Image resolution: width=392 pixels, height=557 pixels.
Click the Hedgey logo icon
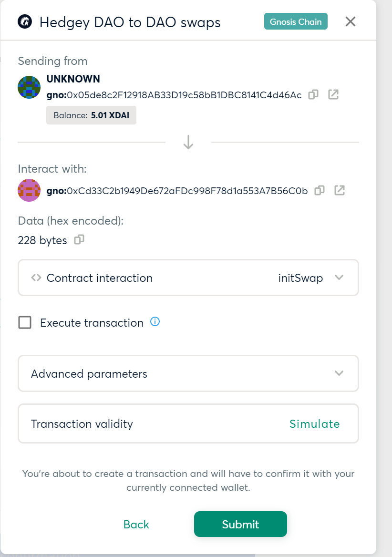(x=25, y=21)
